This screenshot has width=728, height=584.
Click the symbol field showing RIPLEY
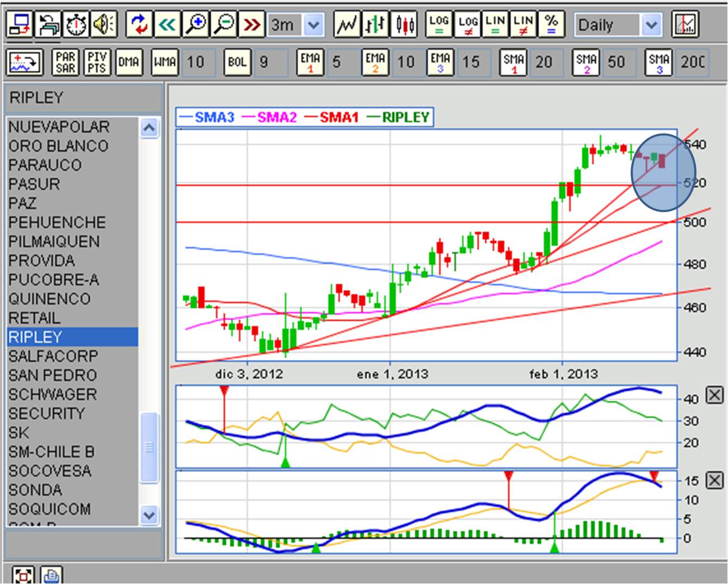click(x=83, y=98)
